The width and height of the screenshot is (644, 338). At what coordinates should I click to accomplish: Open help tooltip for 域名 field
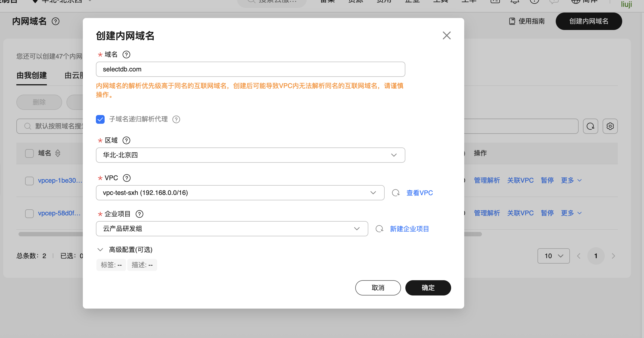click(126, 55)
